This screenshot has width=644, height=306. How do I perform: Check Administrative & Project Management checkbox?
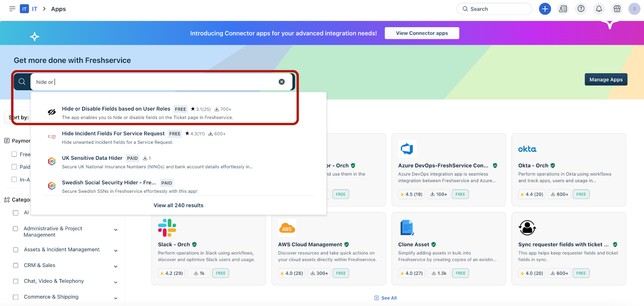coord(16,228)
